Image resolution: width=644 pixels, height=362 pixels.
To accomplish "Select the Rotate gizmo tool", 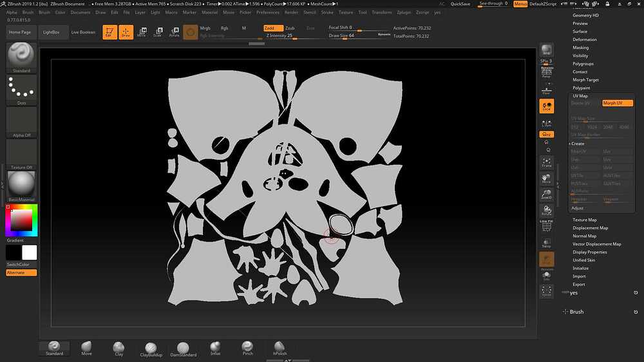I will pyautogui.click(x=175, y=32).
